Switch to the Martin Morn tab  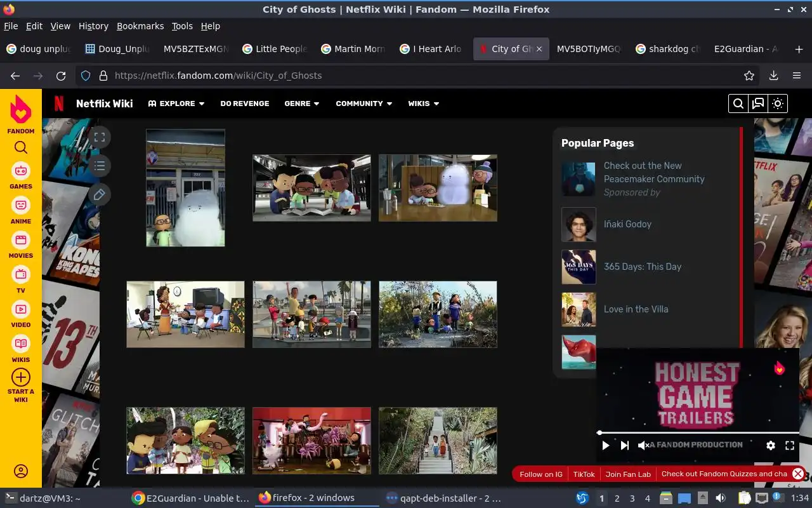(x=354, y=49)
